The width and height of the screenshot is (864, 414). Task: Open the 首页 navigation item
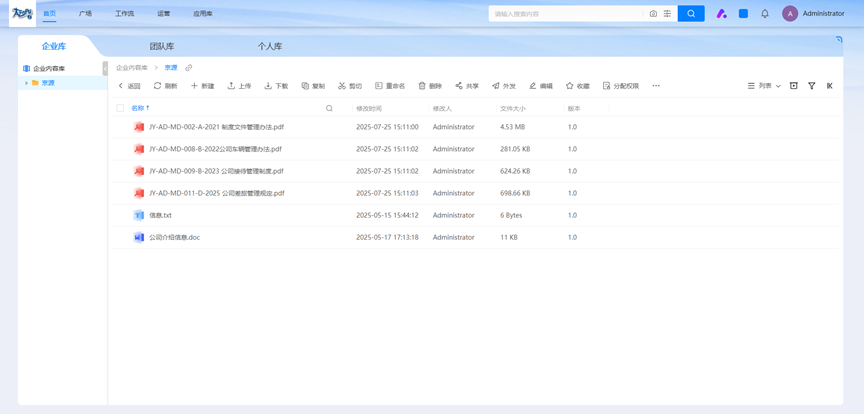pos(50,14)
